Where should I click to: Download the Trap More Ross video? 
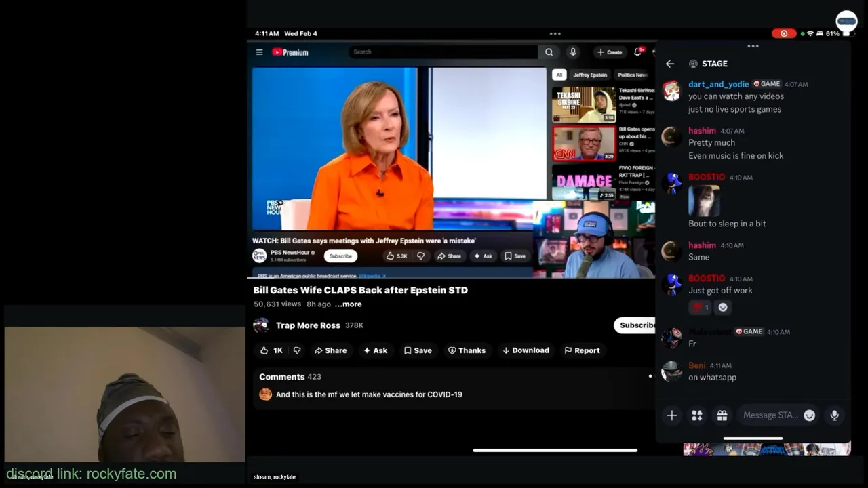pos(526,350)
